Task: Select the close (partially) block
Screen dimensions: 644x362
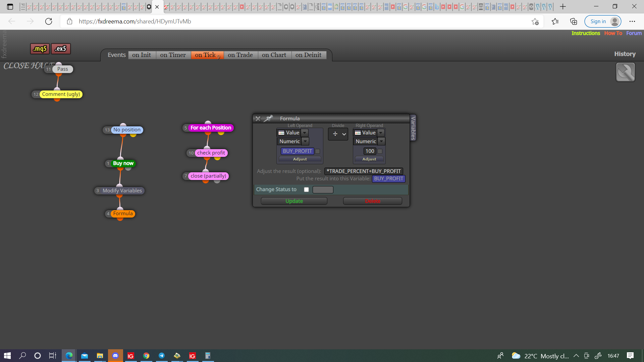Action: tap(208, 176)
